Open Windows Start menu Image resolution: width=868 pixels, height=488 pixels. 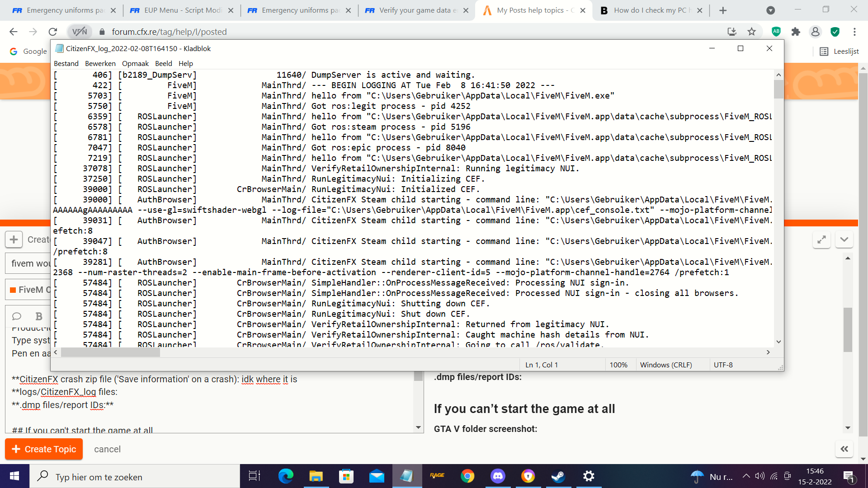[x=14, y=476]
